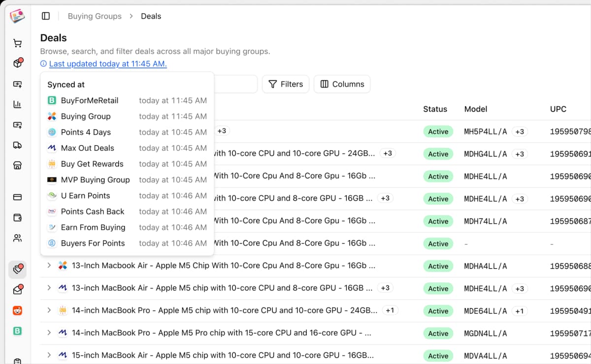Click Active badge in MDH74LL/A row
The image size is (591, 364).
[438, 221]
